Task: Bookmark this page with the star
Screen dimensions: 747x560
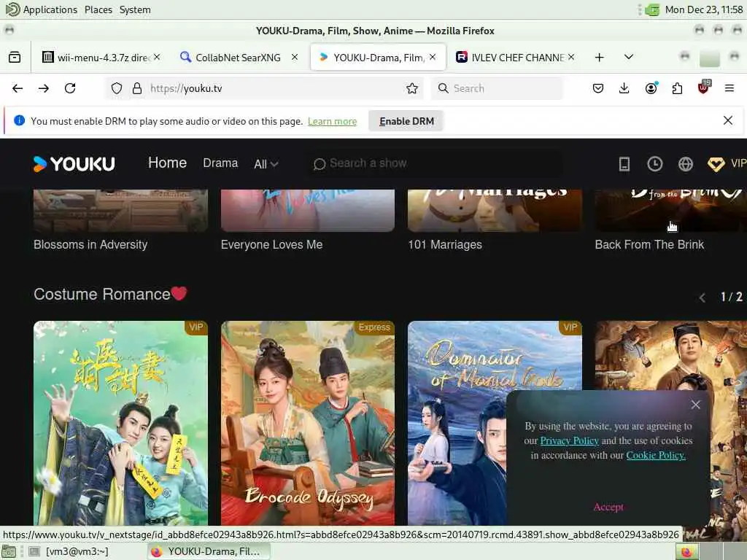Action: pos(412,88)
